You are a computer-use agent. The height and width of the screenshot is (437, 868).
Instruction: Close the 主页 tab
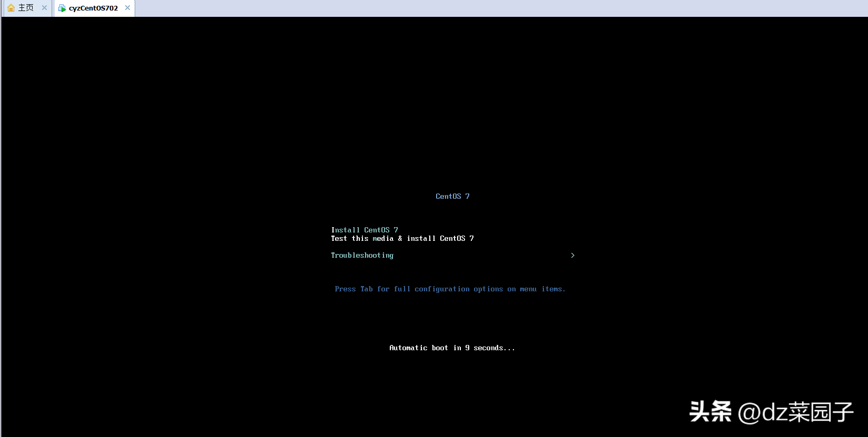tap(44, 8)
